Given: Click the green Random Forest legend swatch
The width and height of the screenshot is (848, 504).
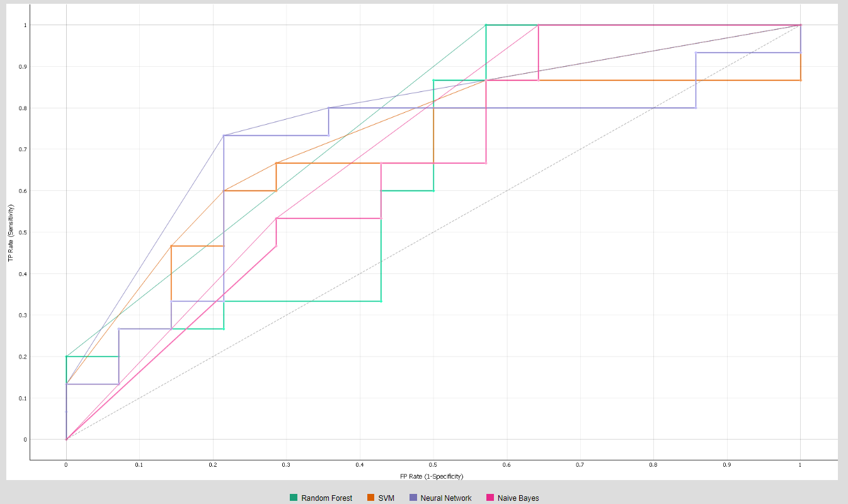Looking at the screenshot, I should tap(294, 498).
